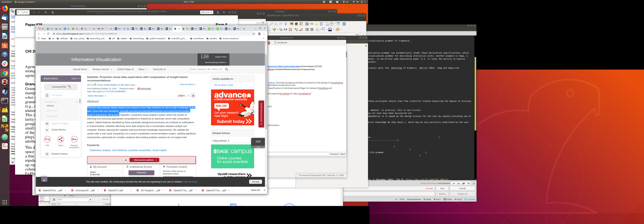Bookmark page with the star icon
This screenshot has height=224, width=644.
(x=253, y=34)
